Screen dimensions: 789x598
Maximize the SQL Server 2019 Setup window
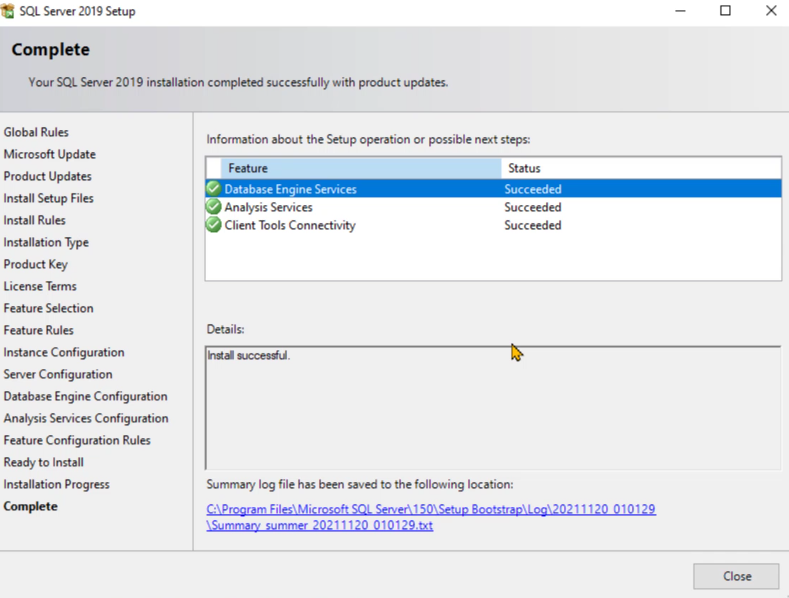pyautogui.click(x=725, y=11)
